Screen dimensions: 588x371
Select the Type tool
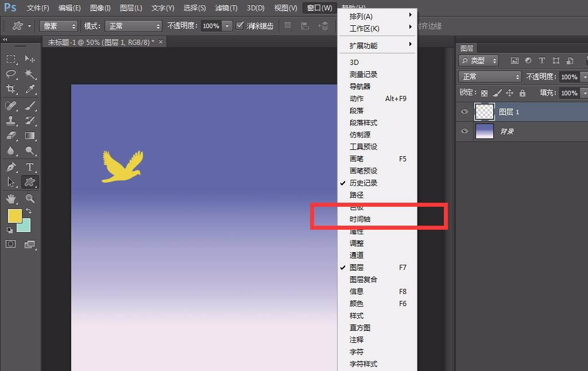pyautogui.click(x=30, y=167)
